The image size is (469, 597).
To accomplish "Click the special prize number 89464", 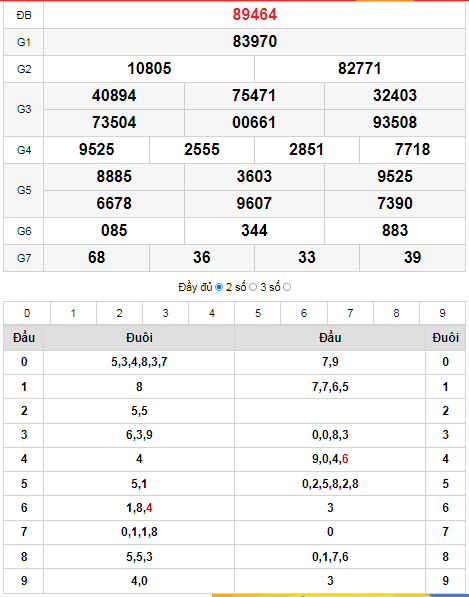I will tap(255, 14).
